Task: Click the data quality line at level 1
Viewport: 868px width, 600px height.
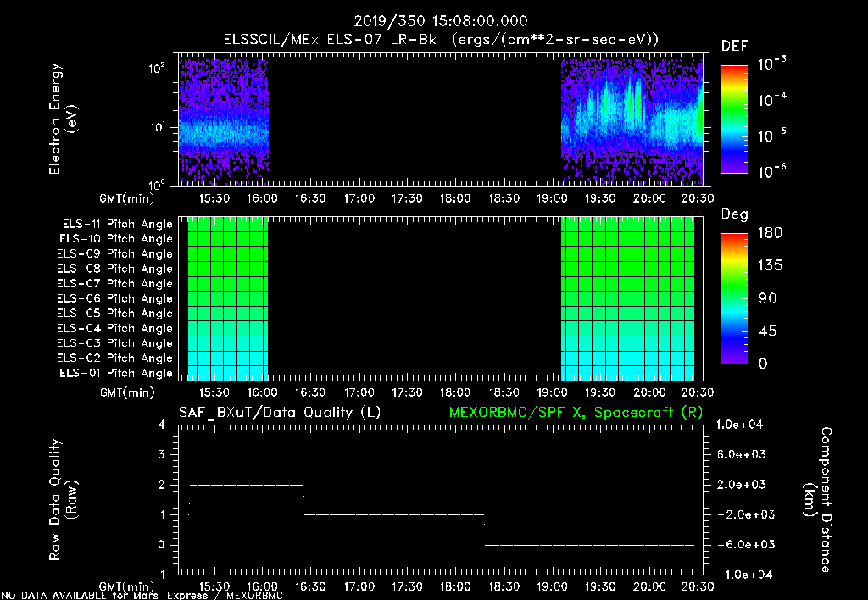Action: click(x=394, y=514)
